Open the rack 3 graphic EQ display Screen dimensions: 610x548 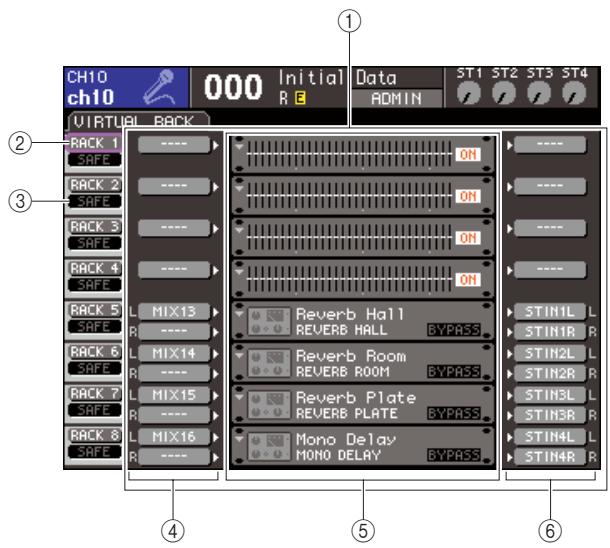pyautogui.click(x=349, y=238)
